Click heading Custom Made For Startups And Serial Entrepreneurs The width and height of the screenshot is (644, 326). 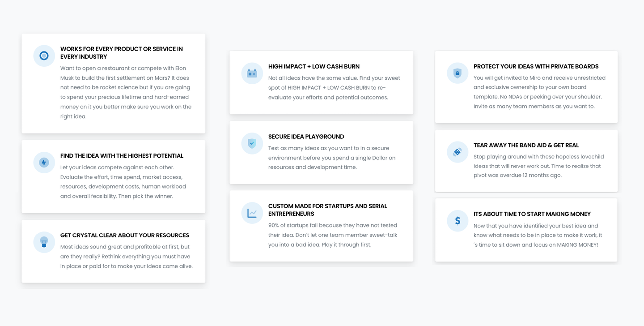(328, 210)
